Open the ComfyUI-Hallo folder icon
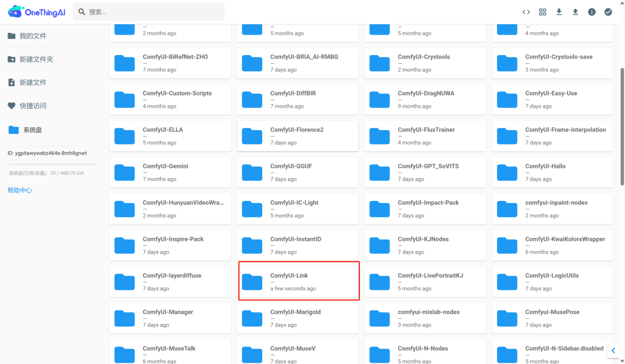This screenshot has height=364, width=625. point(507,172)
